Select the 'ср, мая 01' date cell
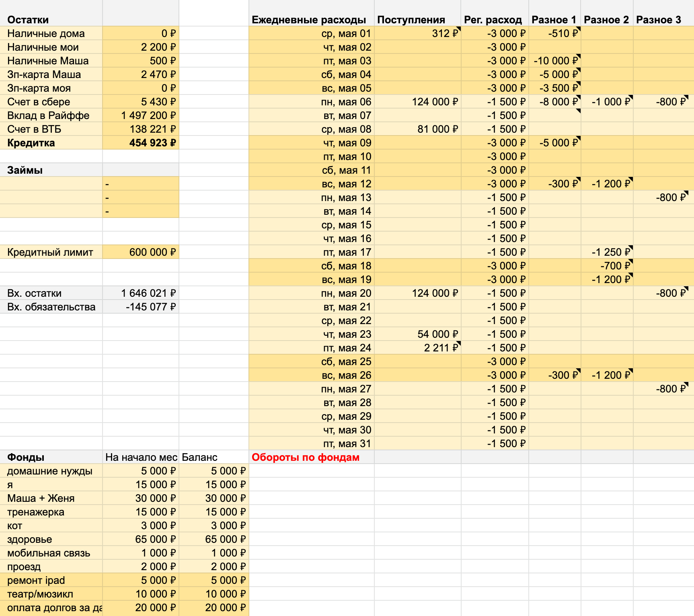Screen dimensions: 694x616 tap(312, 33)
